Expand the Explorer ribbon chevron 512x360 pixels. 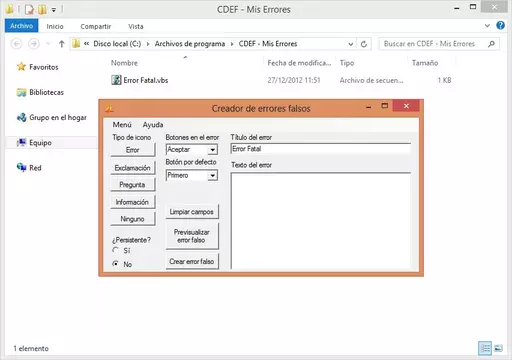487,25
